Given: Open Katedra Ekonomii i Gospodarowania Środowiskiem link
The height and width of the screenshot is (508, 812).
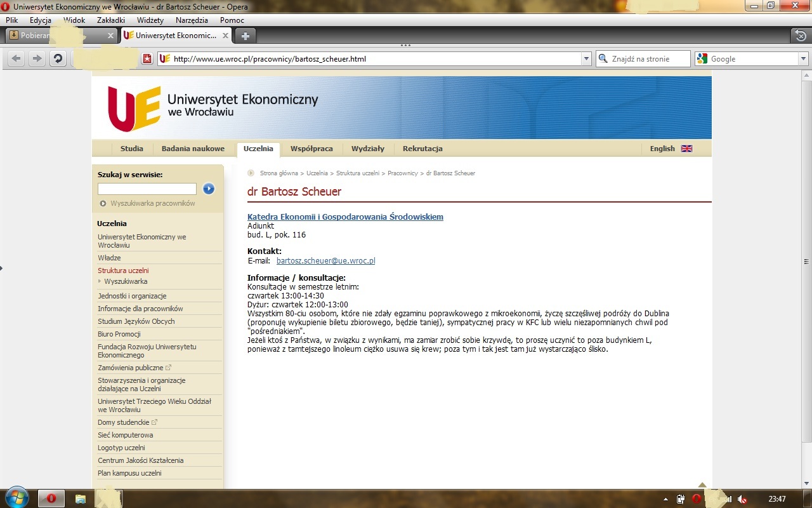Looking at the screenshot, I should click(x=345, y=217).
